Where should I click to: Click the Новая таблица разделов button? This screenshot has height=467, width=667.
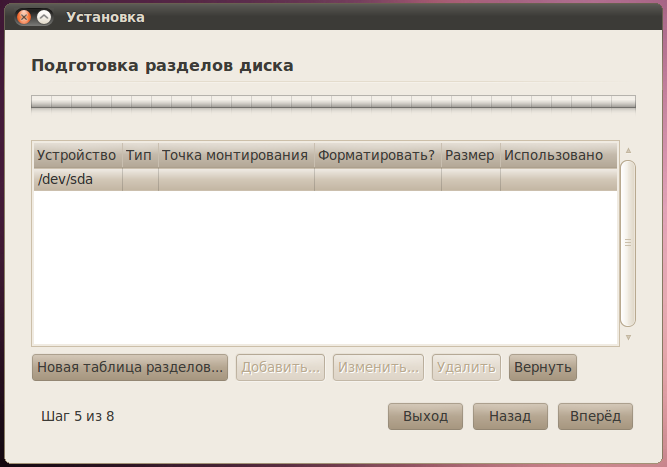[x=130, y=367]
